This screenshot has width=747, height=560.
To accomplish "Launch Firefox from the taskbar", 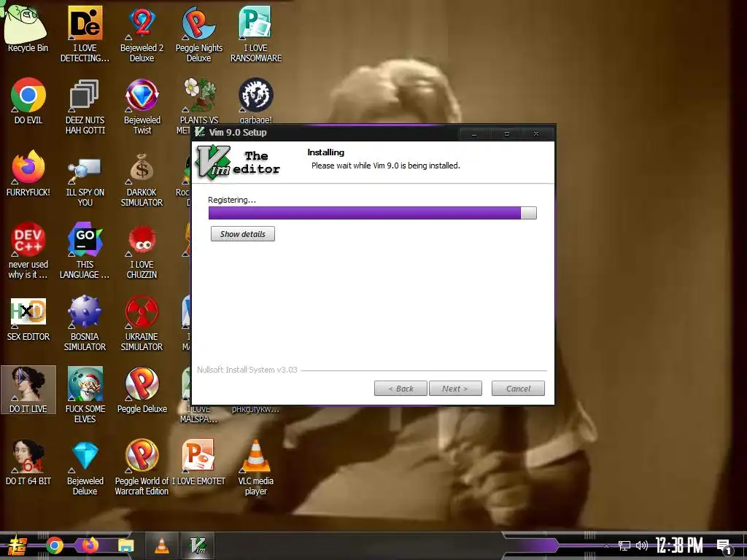I will point(90,545).
